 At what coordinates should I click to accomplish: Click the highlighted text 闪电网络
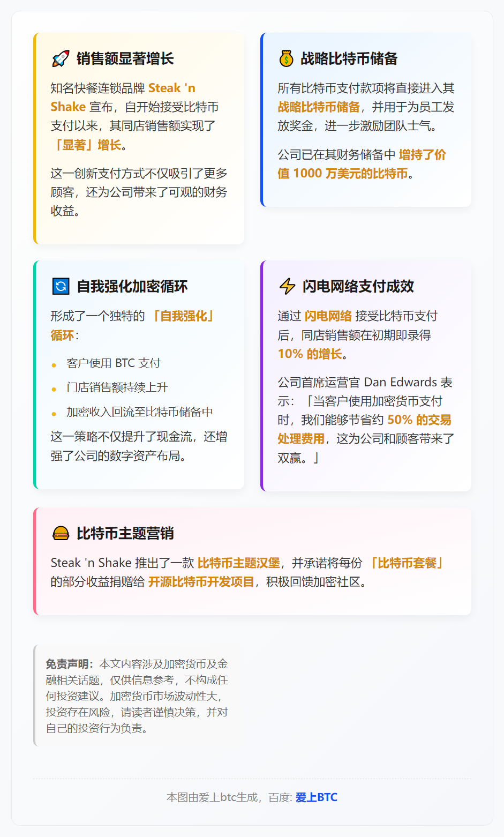328,316
